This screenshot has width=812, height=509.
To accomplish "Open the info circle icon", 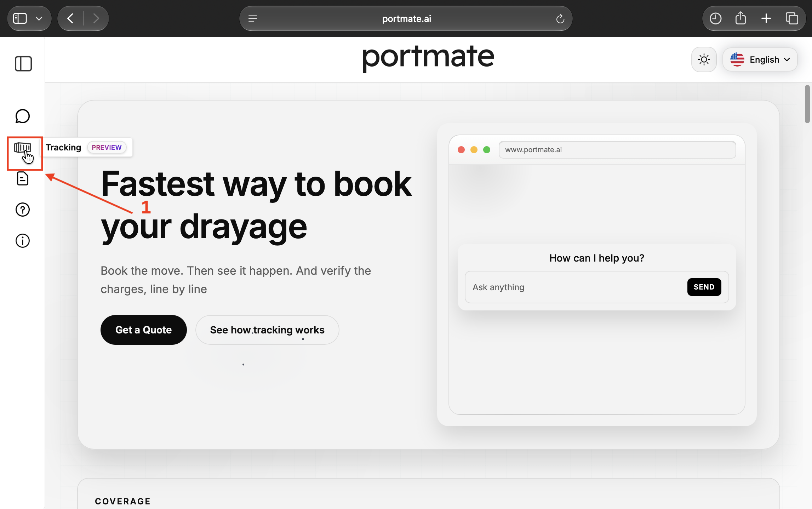I will click(23, 241).
